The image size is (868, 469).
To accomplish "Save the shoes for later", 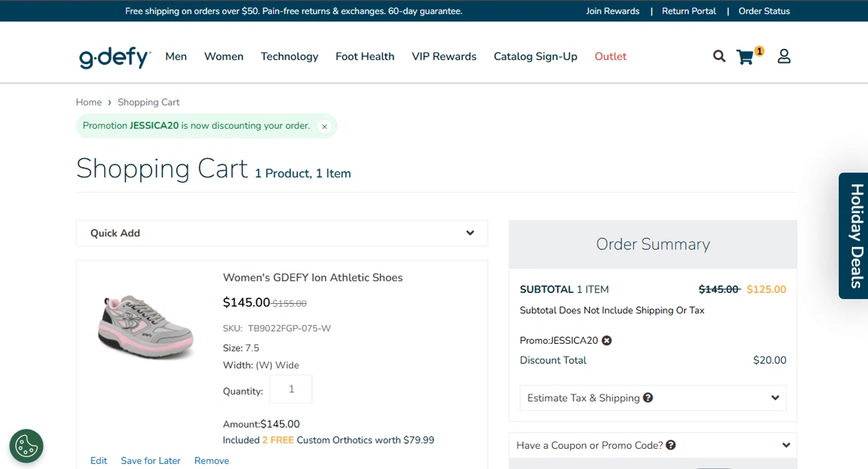I will [150, 461].
